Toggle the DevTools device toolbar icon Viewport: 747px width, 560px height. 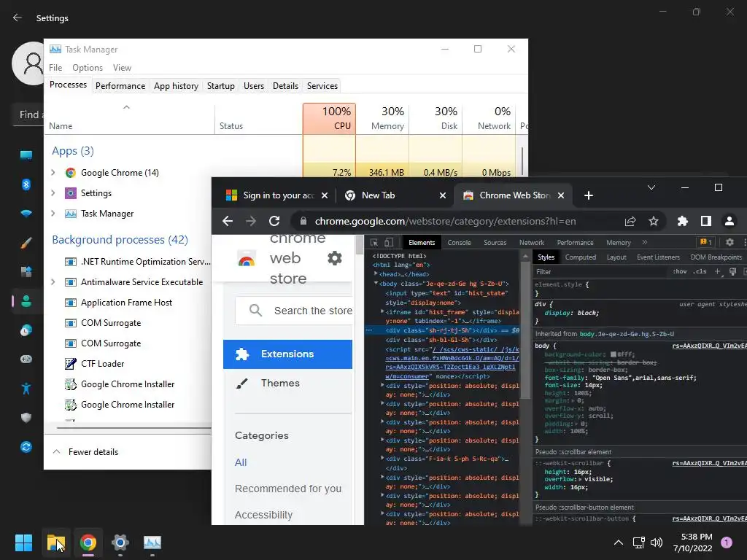pos(389,242)
